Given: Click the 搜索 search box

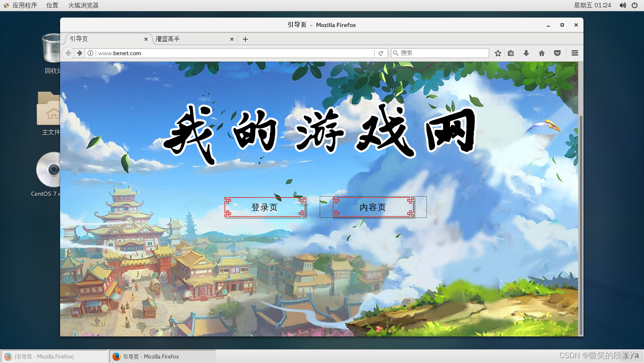Looking at the screenshot, I should (x=440, y=53).
